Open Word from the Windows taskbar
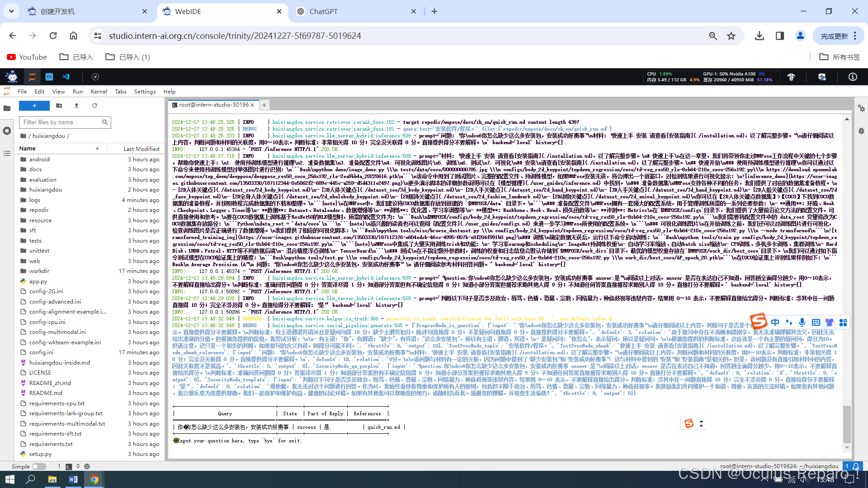Screen dimensions: 868x488 coord(73,479)
